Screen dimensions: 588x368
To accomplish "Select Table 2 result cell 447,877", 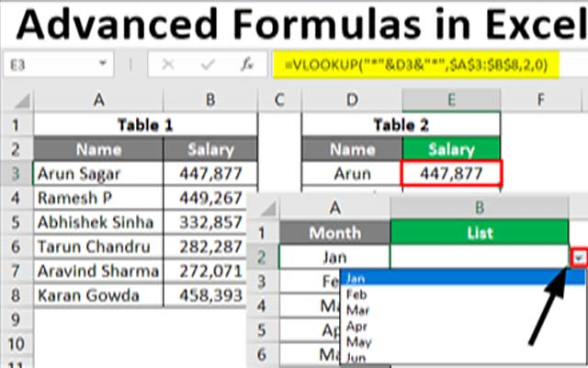I will tap(451, 173).
